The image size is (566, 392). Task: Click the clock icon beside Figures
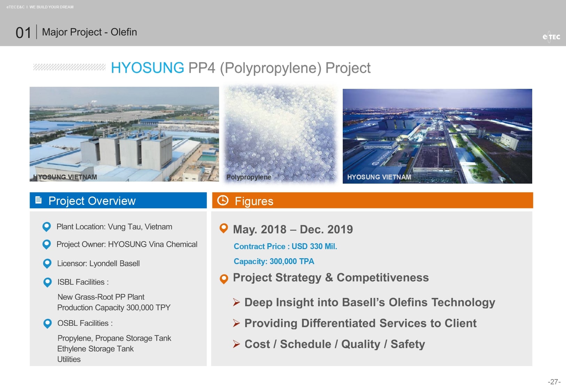(223, 200)
